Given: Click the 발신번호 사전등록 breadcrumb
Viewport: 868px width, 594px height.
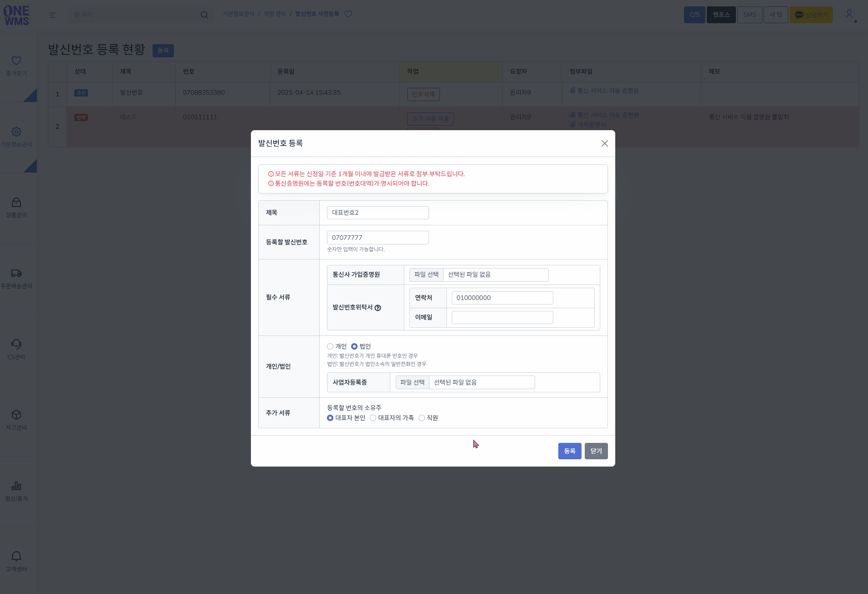Looking at the screenshot, I should [x=317, y=14].
